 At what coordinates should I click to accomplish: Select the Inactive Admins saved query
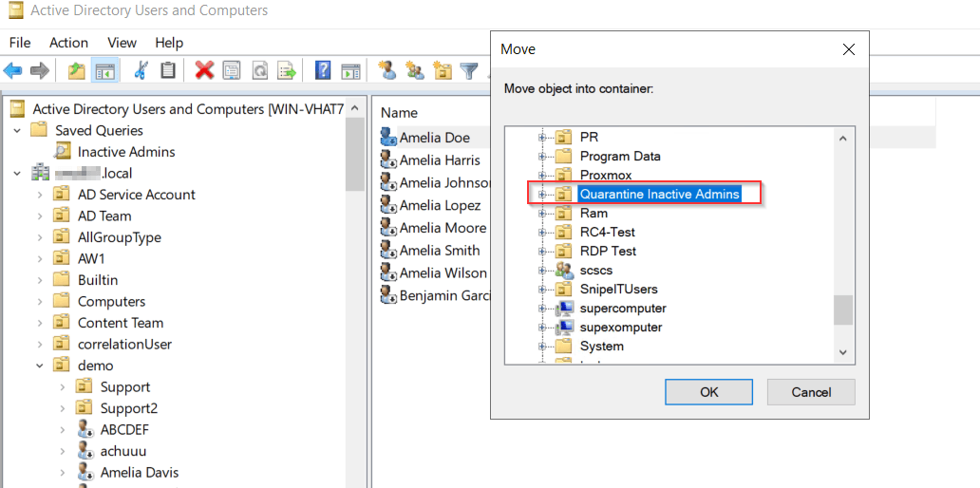[x=126, y=152]
